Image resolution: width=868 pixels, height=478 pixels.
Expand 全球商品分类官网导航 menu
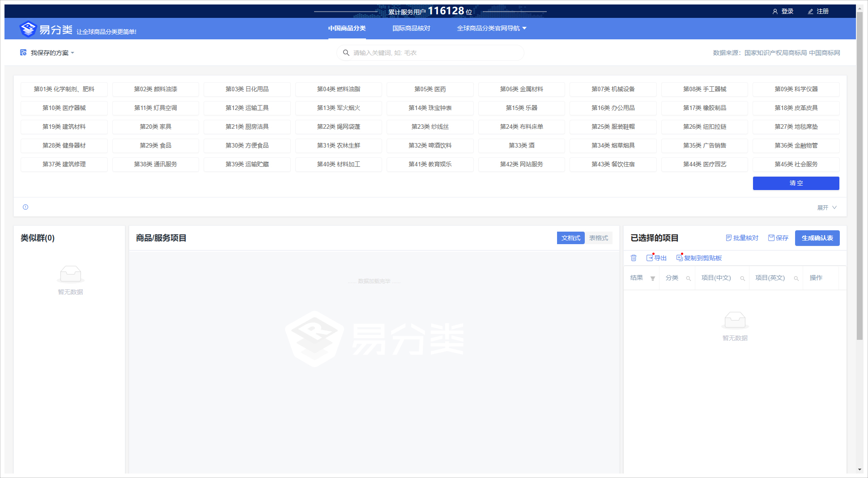coord(491,28)
